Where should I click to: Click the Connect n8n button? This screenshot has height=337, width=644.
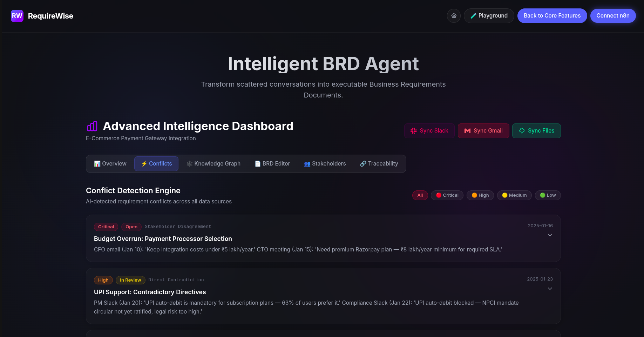pyautogui.click(x=613, y=16)
